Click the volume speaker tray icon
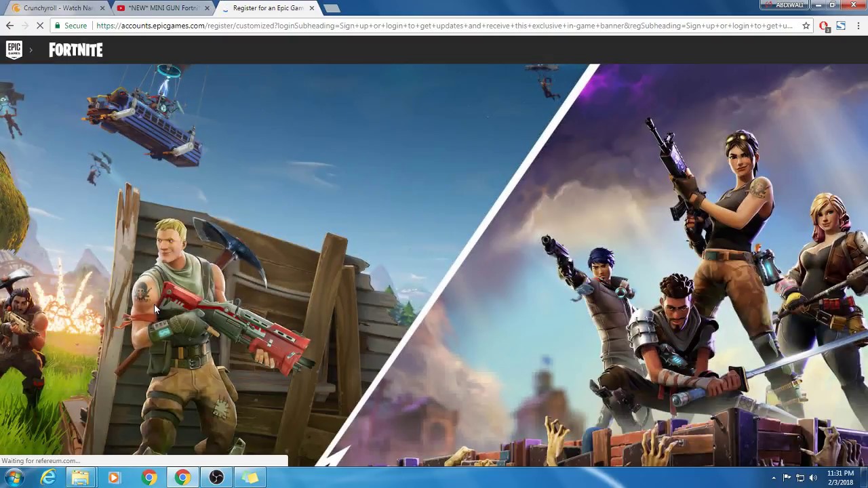Screen dimensions: 868x488 (813, 478)
